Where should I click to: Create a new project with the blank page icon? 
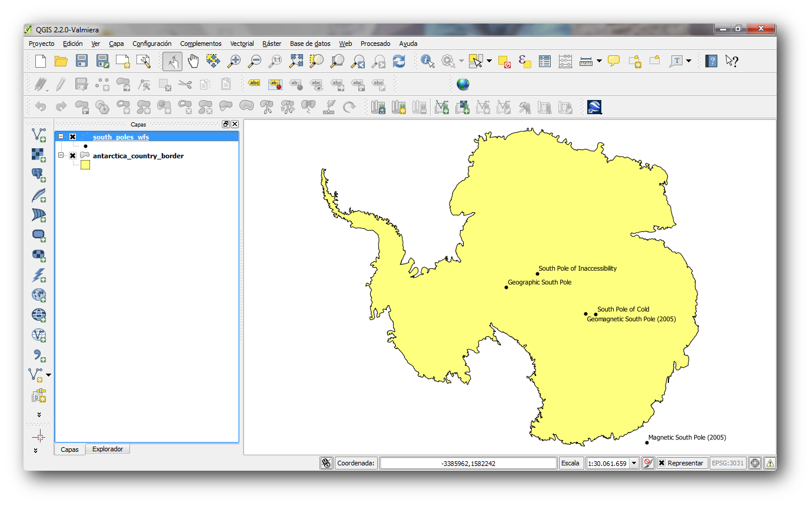(x=41, y=61)
